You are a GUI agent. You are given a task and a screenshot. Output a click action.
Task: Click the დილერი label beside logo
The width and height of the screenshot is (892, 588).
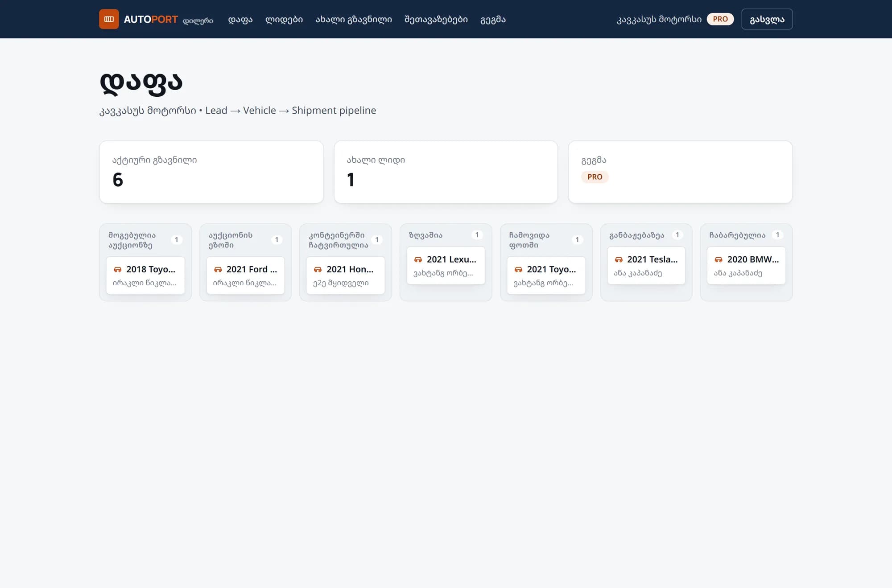(198, 21)
